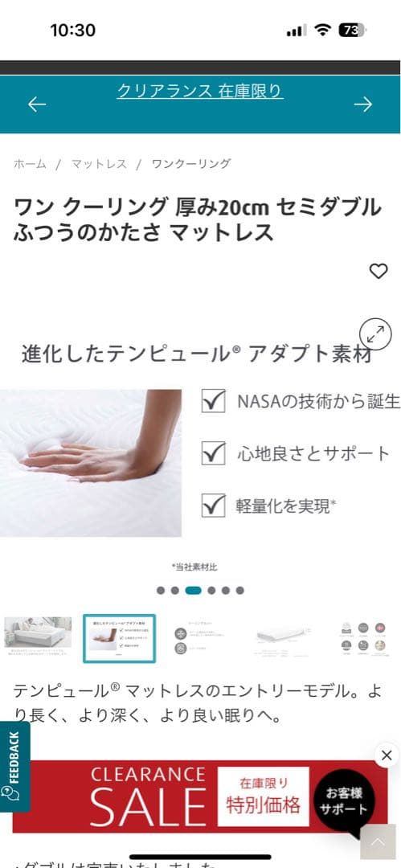Open the クリアランス 在庫限り link
This screenshot has height=868, width=401.
[x=200, y=91]
